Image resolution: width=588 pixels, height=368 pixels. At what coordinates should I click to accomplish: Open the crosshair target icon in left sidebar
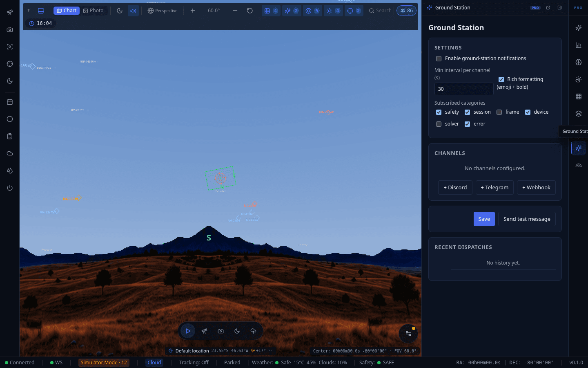(10, 64)
